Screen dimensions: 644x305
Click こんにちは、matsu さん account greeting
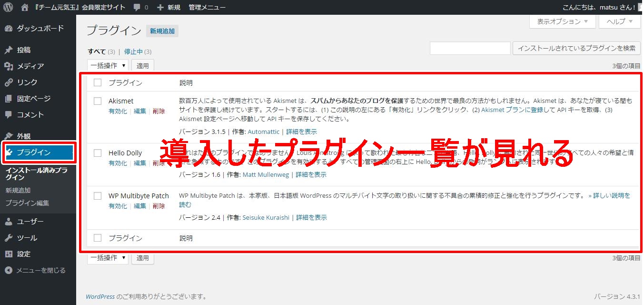tap(599, 8)
